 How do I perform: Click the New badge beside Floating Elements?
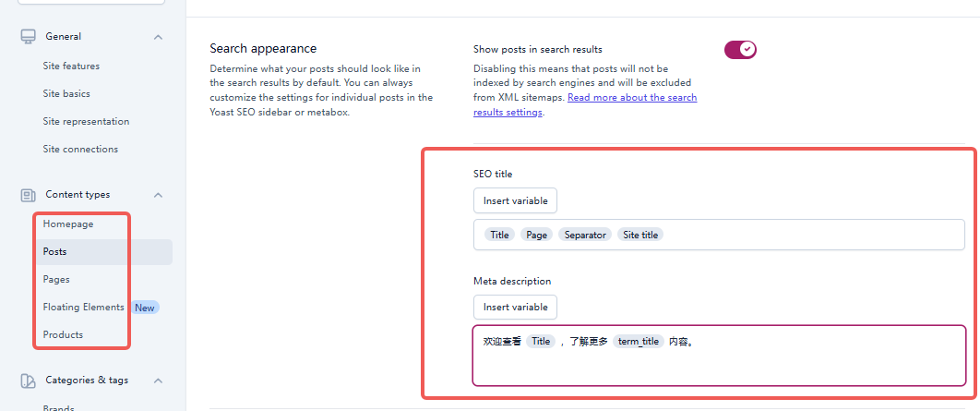(145, 308)
